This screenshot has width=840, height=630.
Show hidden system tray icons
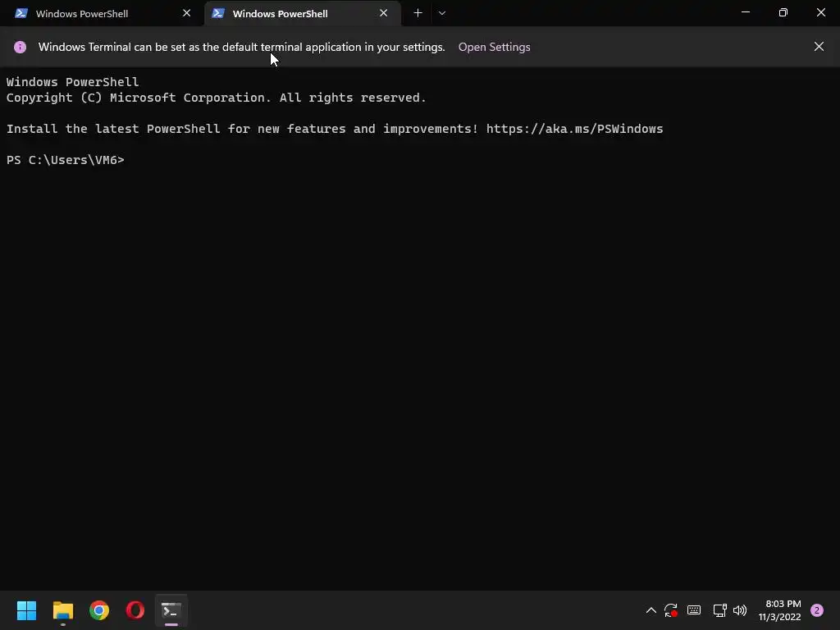tap(651, 610)
